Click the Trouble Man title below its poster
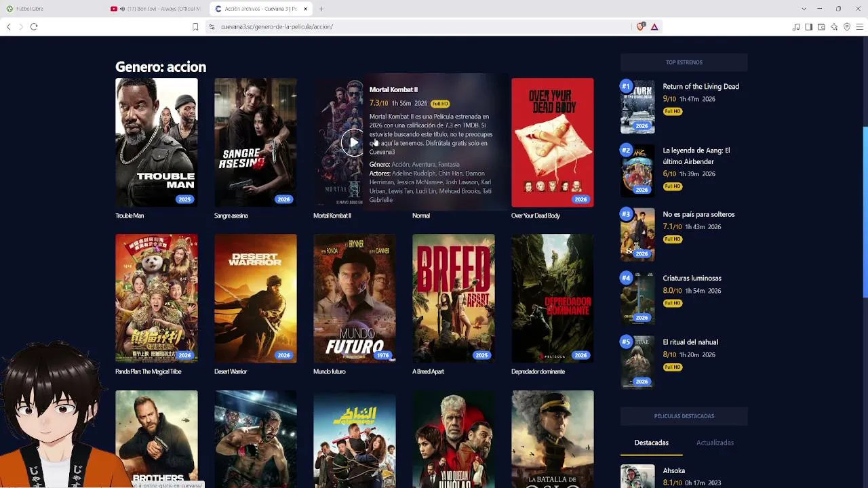The height and width of the screenshot is (488, 868). pyautogui.click(x=130, y=216)
